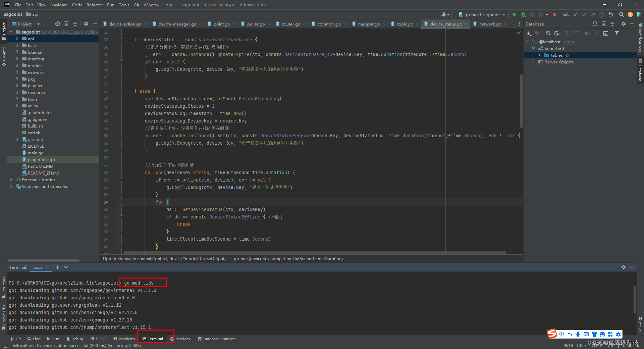
Task: Open the Tools menu
Action: coord(124,5)
